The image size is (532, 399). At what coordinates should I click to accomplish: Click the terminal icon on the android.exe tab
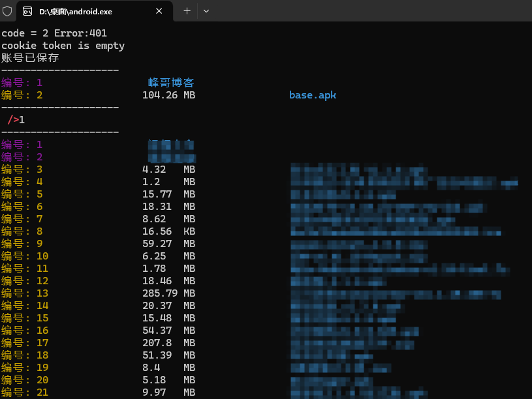tap(27, 11)
